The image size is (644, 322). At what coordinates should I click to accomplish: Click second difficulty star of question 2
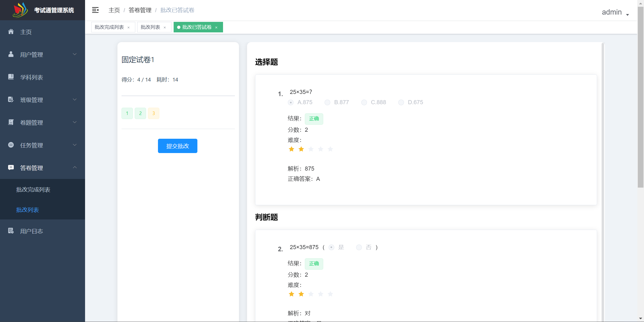[x=301, y=294]
